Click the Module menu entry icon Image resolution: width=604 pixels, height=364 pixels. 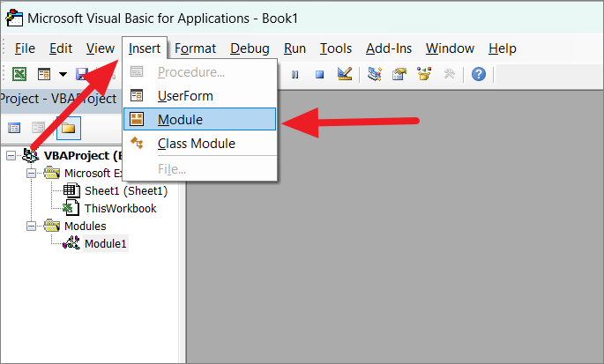pyautogui.click(x=137, y=119)
